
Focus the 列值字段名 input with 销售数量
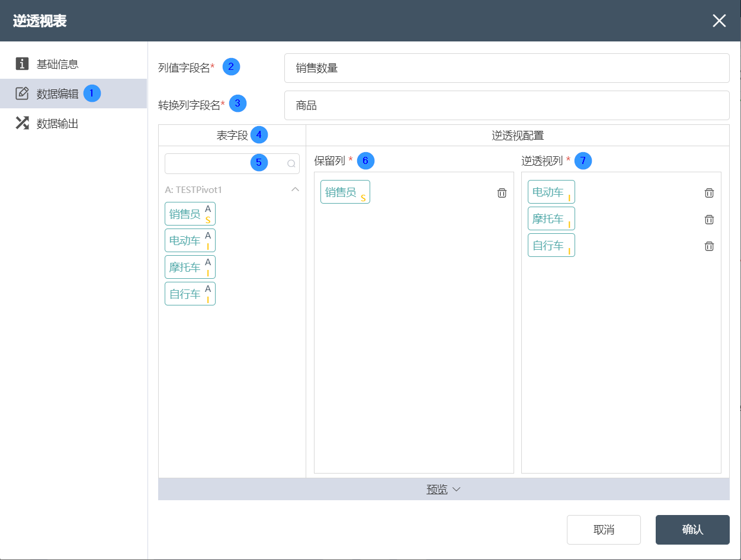506,68
